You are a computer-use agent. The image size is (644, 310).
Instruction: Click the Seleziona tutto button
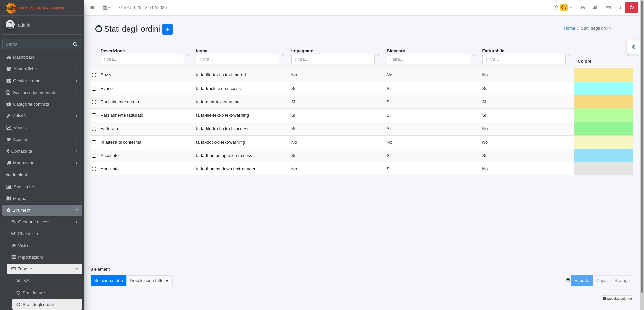pos(108,280)
